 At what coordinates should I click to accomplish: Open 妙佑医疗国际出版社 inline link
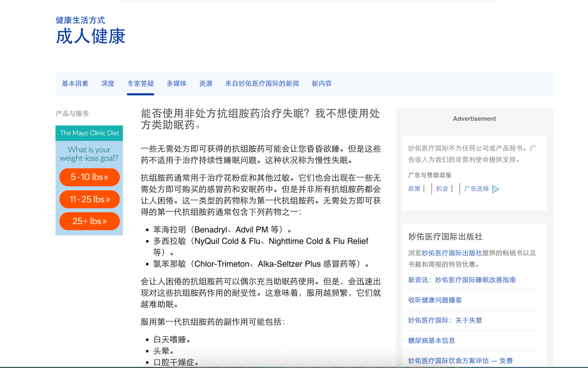[452, 253]
